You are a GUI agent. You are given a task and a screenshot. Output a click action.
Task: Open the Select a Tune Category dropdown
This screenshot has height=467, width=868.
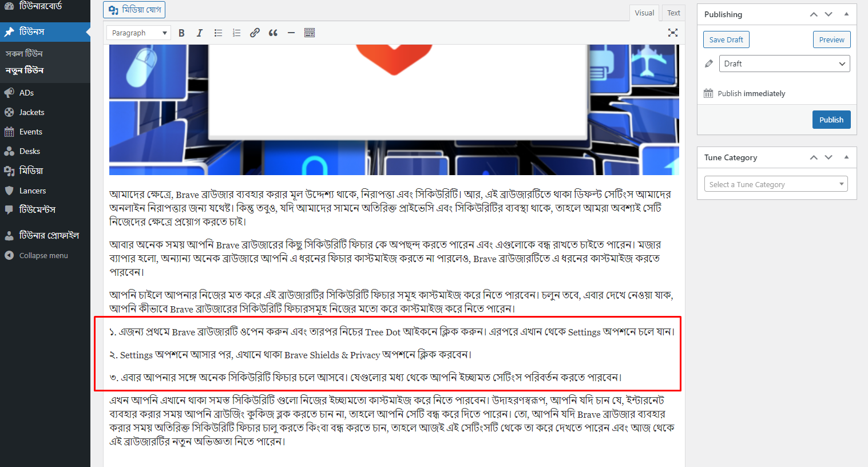tap(775, 184)
